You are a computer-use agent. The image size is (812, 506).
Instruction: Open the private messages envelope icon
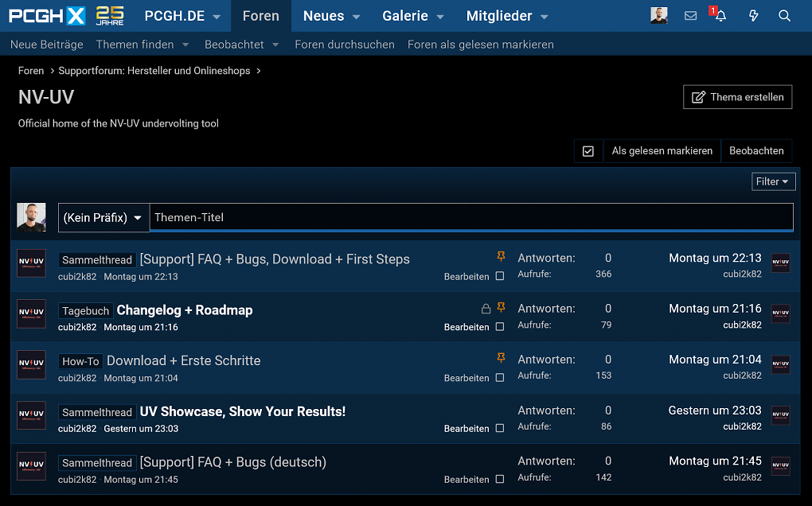(690, 16)
